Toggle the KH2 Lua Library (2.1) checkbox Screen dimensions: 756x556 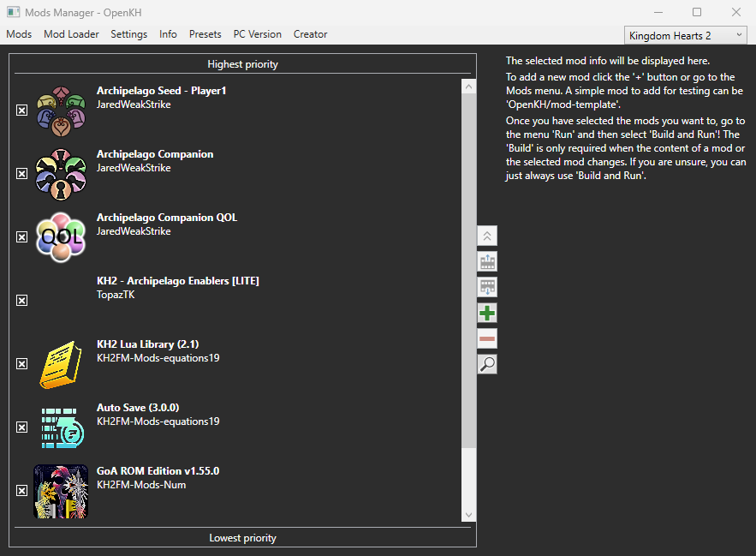pos(21,363)
